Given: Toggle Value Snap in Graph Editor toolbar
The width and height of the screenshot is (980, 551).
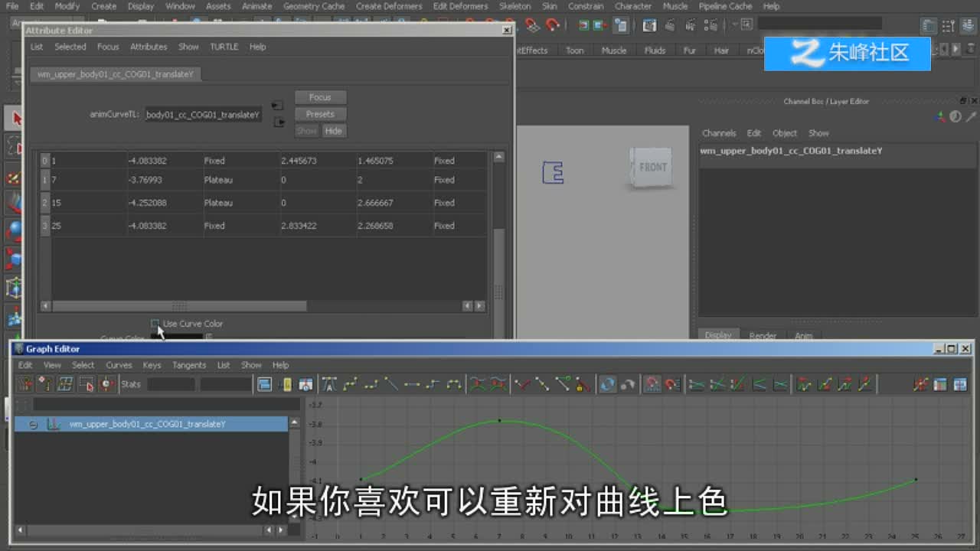Looking at the screenshot, I should (x=671, y=384).
